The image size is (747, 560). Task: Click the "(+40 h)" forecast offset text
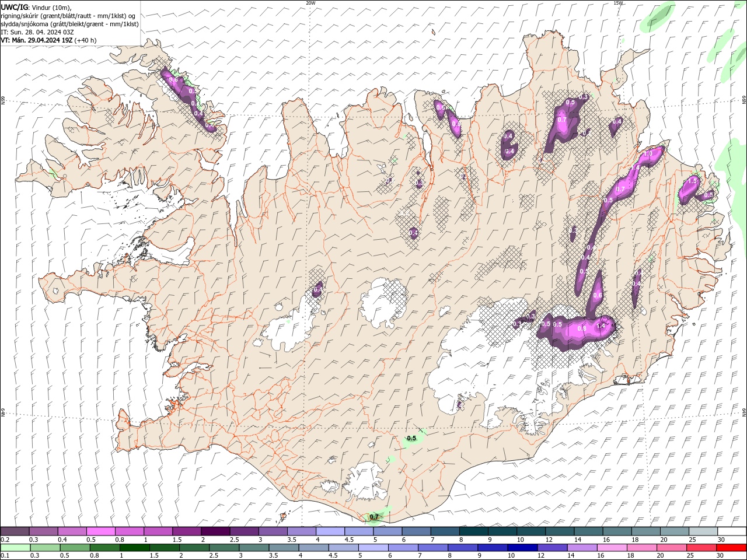pos(86,40)
